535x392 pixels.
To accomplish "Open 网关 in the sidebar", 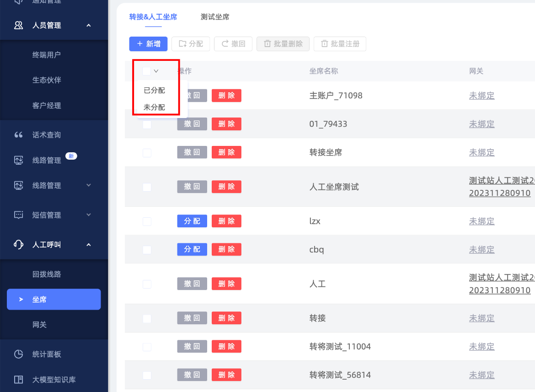I will coord(40,325).
